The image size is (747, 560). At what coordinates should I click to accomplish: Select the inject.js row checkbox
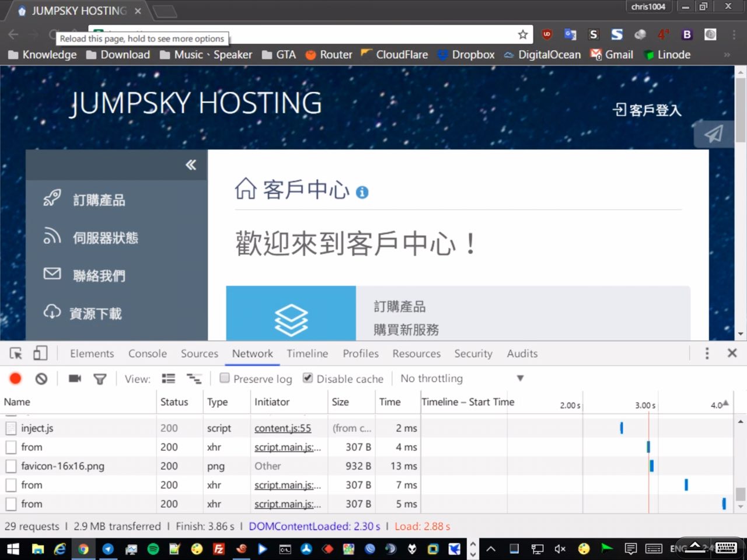coord(11,428)
